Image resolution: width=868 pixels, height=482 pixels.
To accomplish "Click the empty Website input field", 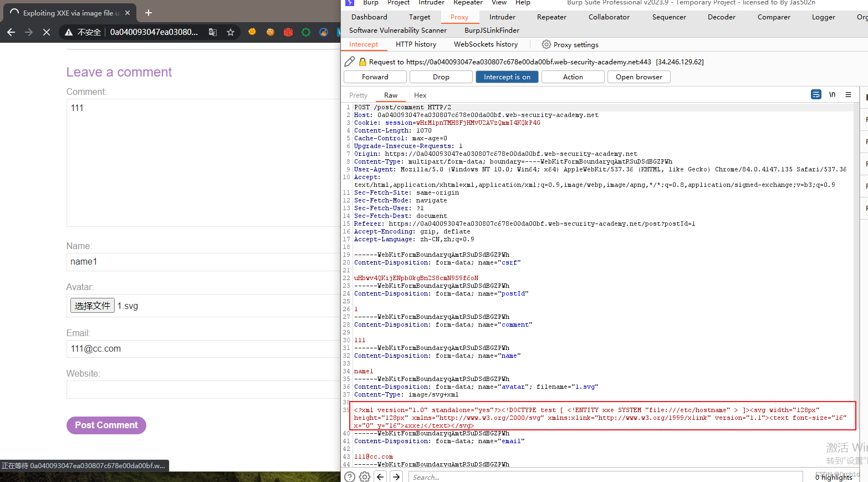I will [x=203, y=389].
